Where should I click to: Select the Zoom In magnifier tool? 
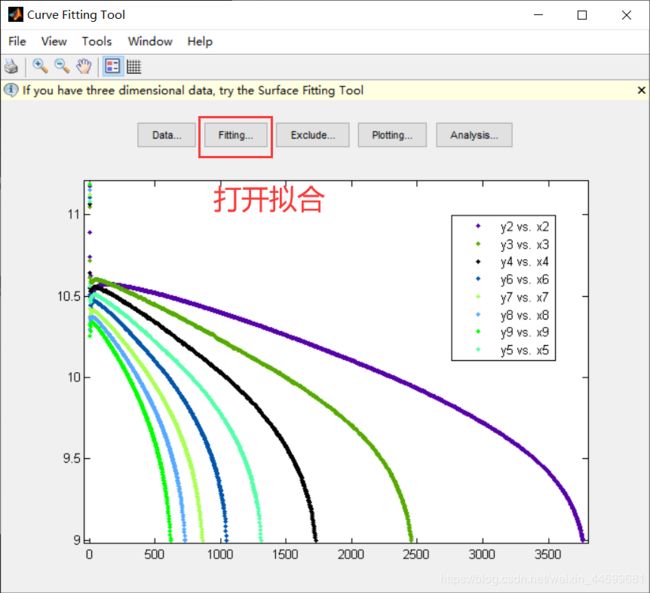pos(40,66)
